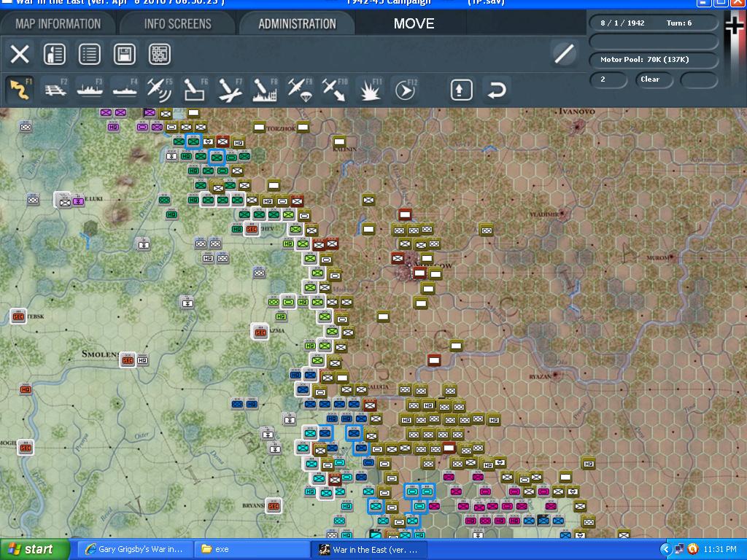Select the isolated Soviet HQ at far east
The image size is (747, 560).
[589, 463]
